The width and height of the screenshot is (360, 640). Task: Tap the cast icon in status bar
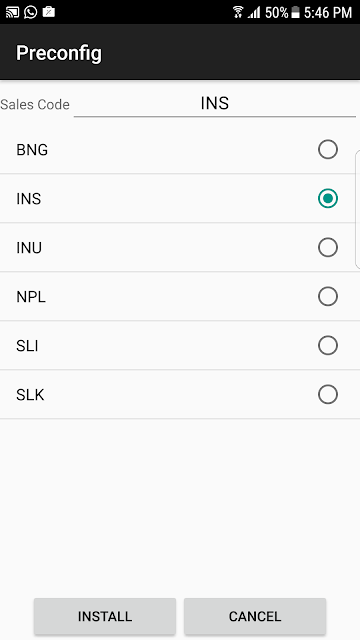coord(13,12)
